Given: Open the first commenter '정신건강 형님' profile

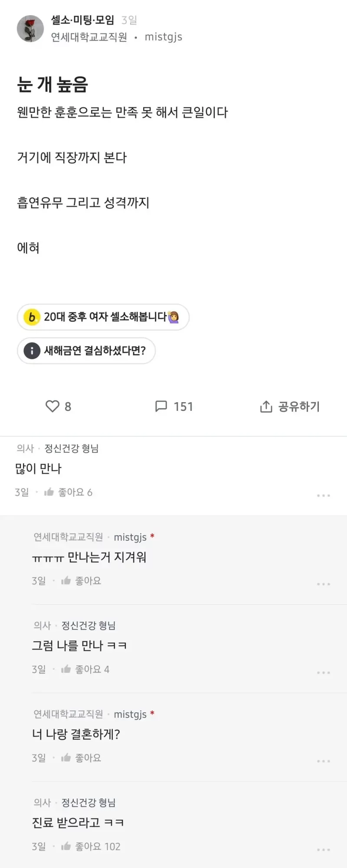Looking at the screenshot, I should coord(72,449).
